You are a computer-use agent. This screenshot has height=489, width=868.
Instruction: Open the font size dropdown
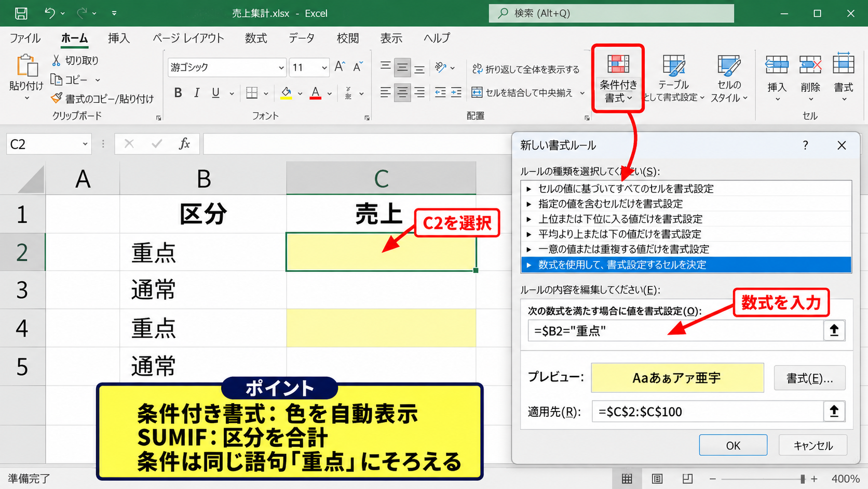[324, 68]
